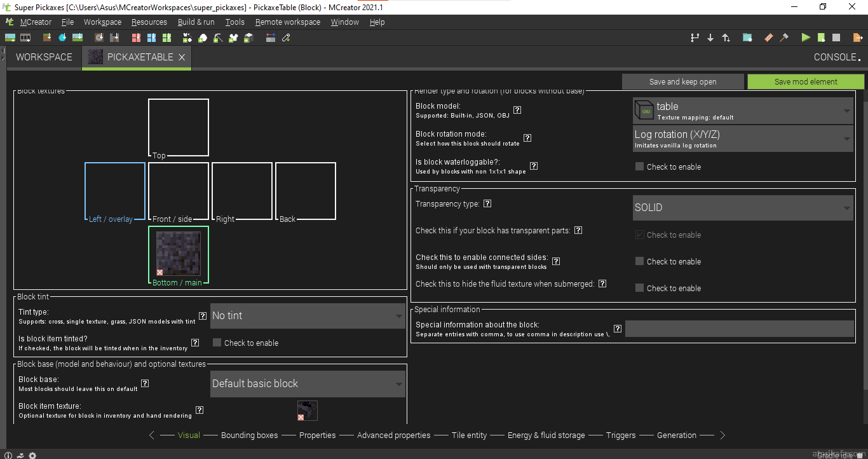The image size is (868, 459).
Task: Click the pickaxe tool pack maker icon
Action: (218, 38)
